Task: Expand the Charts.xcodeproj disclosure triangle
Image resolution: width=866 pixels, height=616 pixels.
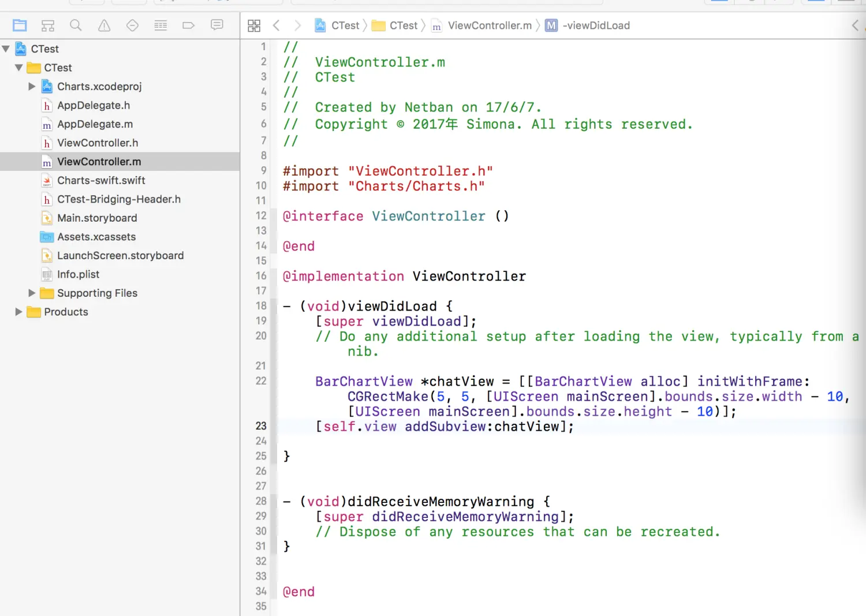Action: pyautogui.click(x=32, y=87)
